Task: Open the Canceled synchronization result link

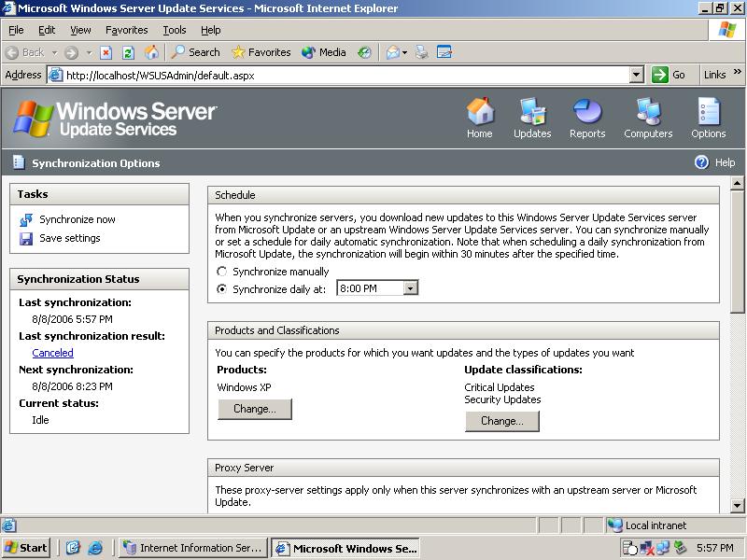Action: (x=53, y=353)
